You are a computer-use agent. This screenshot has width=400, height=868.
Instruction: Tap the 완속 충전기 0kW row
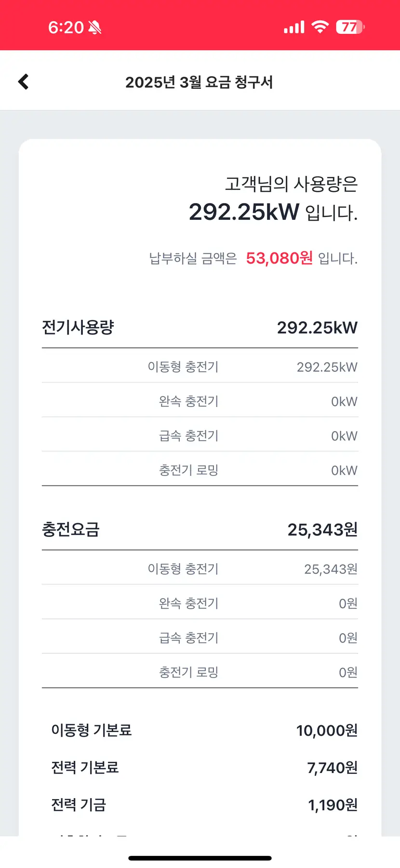(200, 401)
